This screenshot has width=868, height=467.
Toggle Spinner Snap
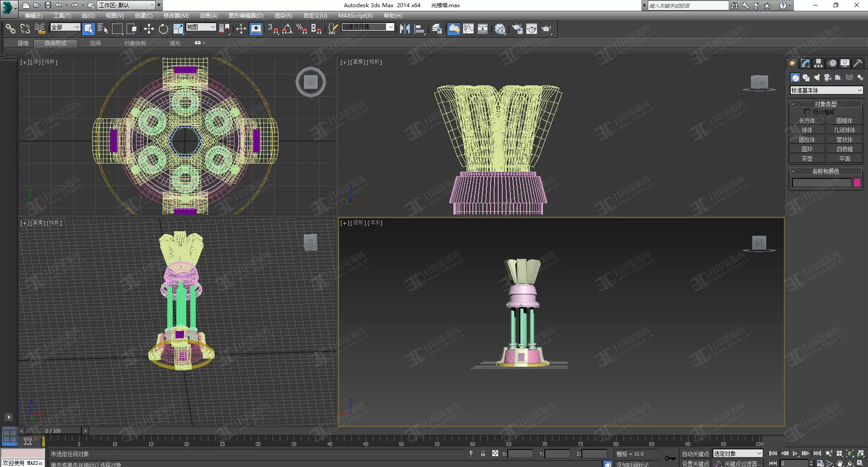click(x=316, y=29)
